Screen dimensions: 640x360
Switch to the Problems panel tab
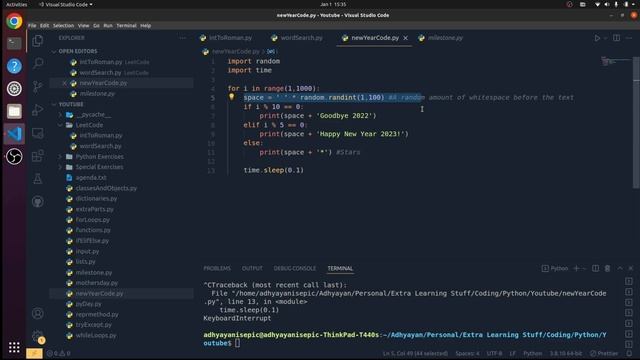pos(217,268)
